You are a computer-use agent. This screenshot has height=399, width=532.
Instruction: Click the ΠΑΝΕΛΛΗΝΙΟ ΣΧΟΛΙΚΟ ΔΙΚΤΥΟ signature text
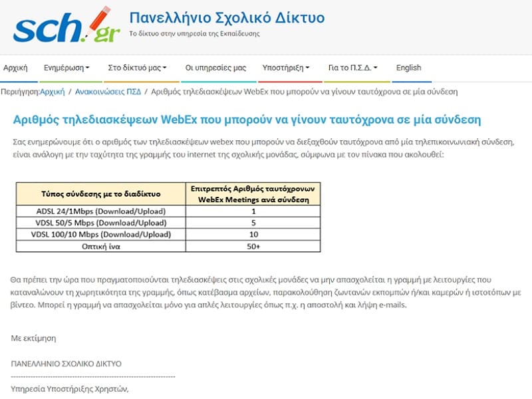tap(66, 364)
